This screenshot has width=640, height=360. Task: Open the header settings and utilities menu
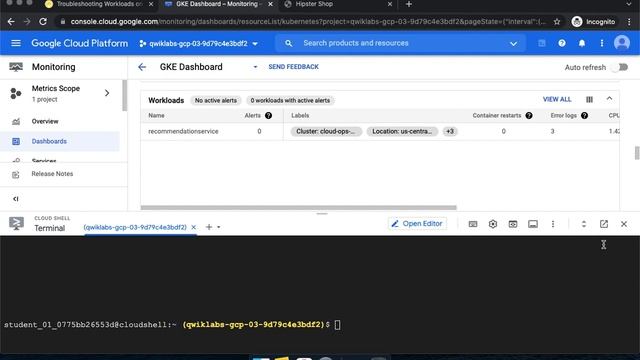coord(602,43)
